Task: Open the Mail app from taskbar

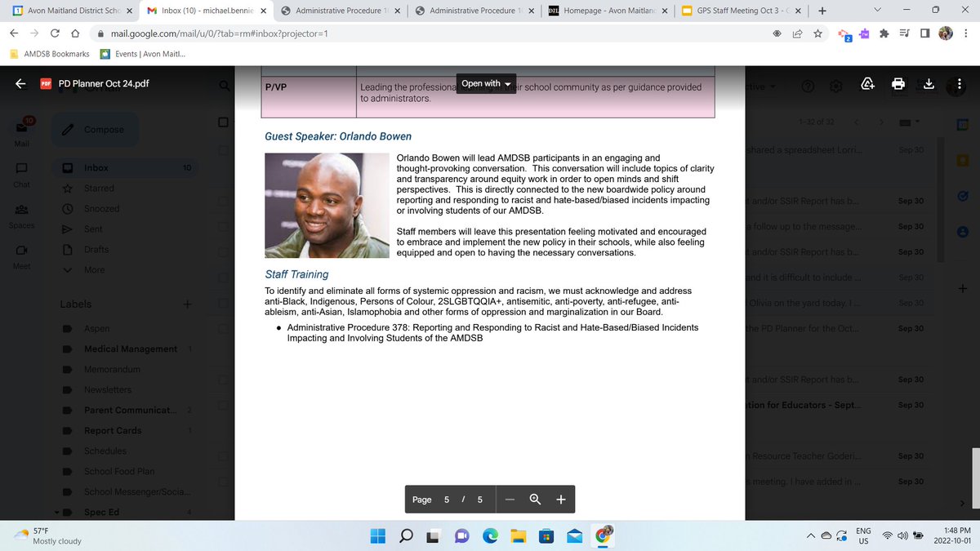Action: (574, 535)
